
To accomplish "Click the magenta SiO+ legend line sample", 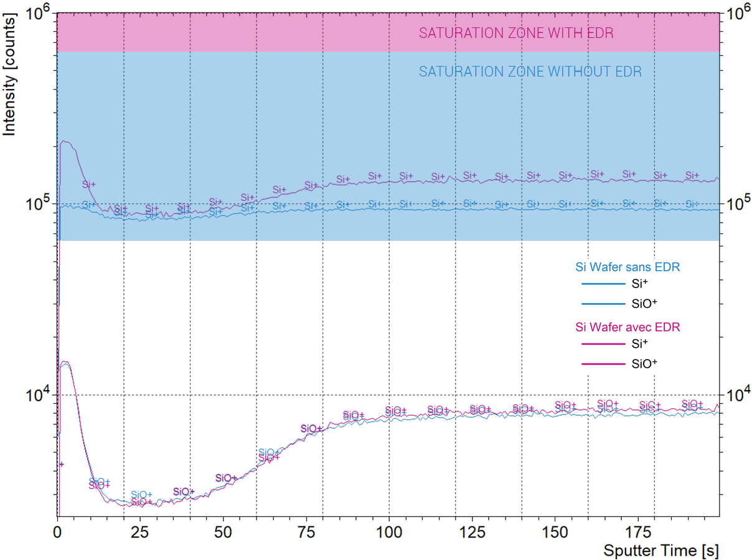I will (x=602, y=363).
